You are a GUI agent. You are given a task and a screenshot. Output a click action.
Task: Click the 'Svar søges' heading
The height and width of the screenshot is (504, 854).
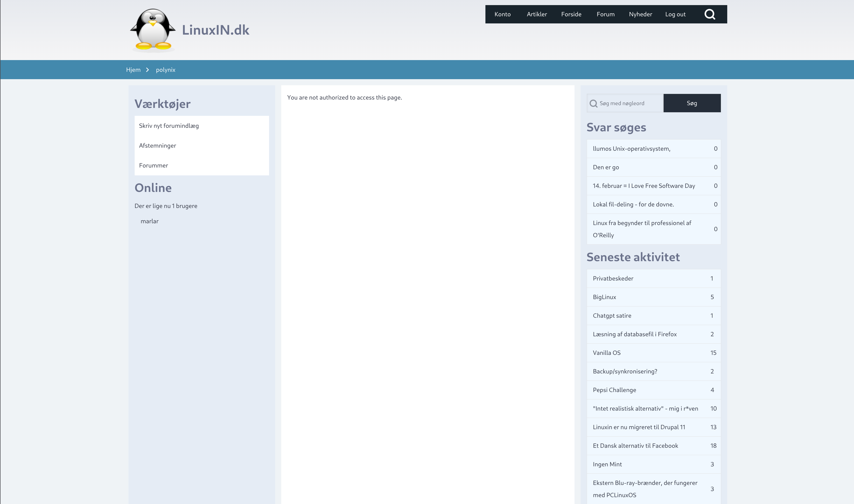(x=616, y=127)
